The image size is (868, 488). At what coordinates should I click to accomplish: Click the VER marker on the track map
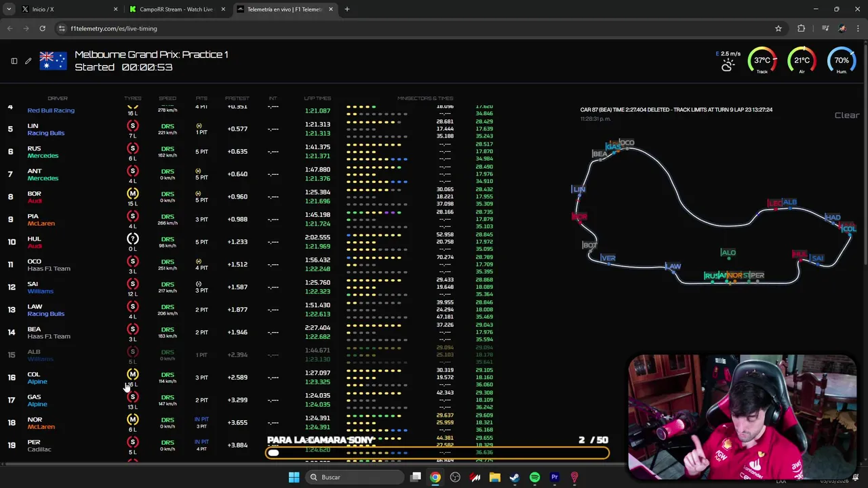coord(608,258)
